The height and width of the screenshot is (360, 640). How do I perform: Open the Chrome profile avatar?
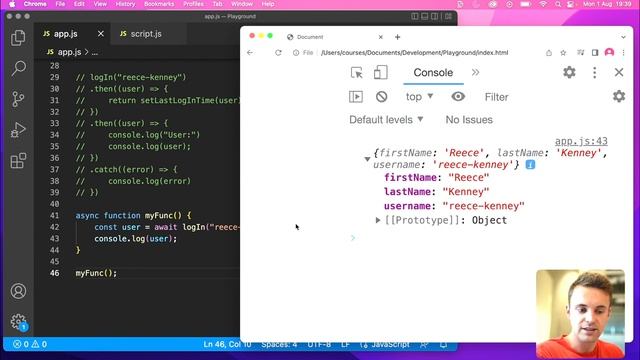[609, 52]
